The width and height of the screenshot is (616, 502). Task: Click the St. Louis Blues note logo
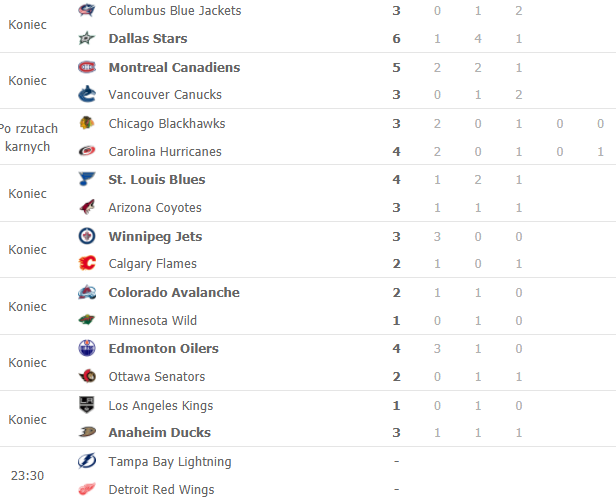click(87, 179)
